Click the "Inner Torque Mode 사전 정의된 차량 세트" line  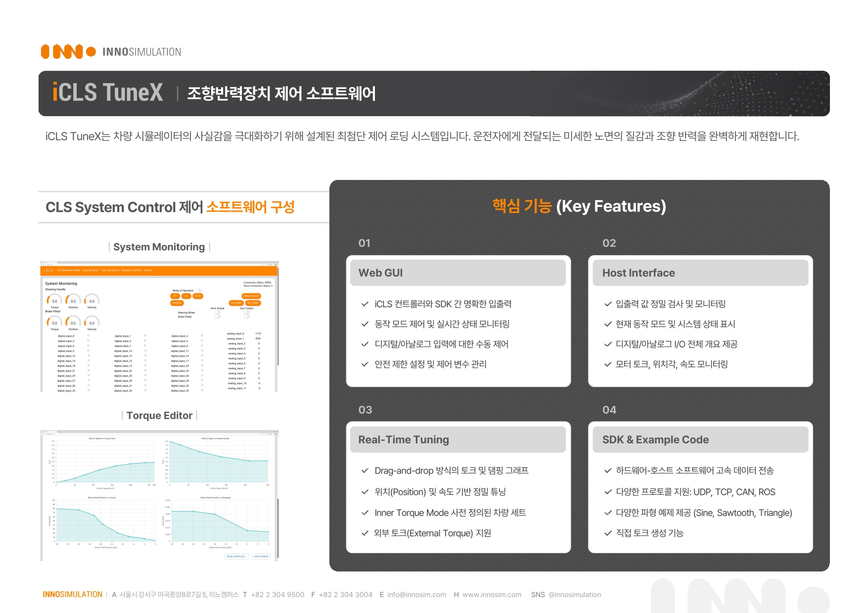[x=450, y=513]
